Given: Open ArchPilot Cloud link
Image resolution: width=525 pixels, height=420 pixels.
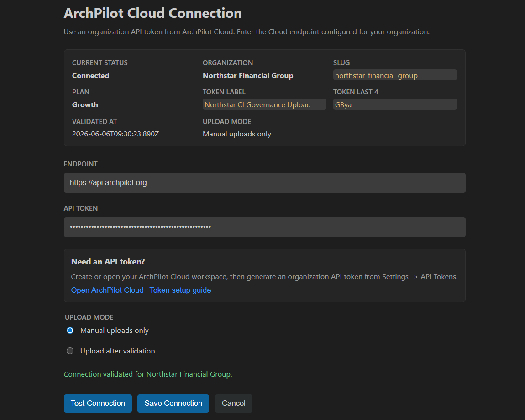Looking at the screenshot, I should tap(107, 290).
